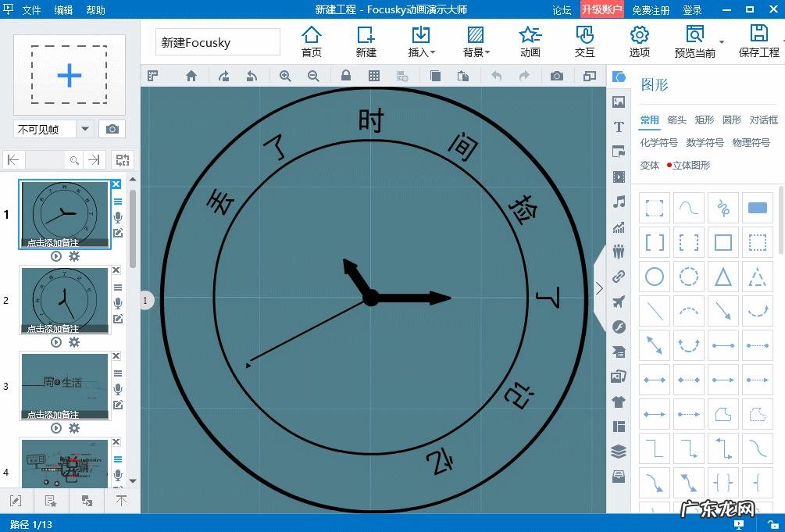Open the 文件 menu
The image size is (785, 532).
click(x=31, y=10)
